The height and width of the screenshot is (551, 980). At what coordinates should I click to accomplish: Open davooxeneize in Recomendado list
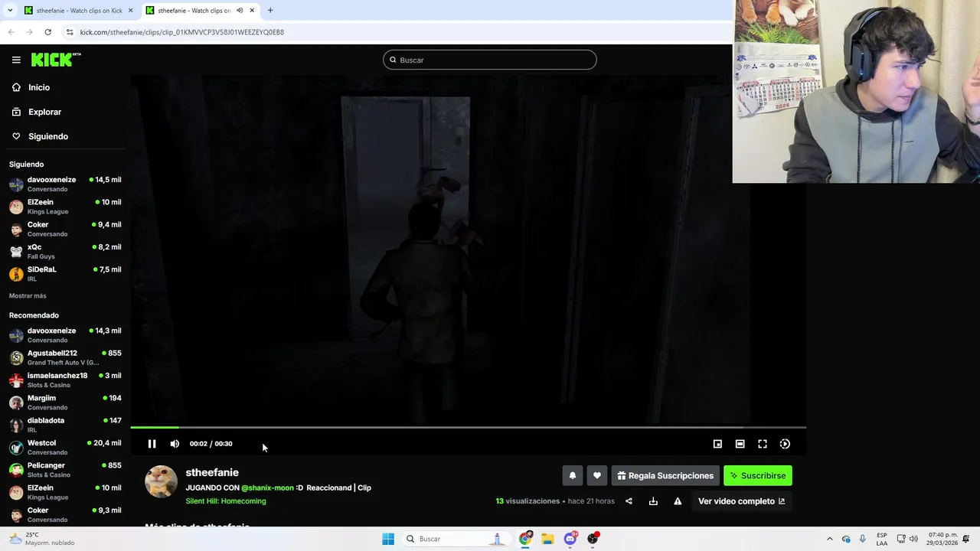point(65,335)
